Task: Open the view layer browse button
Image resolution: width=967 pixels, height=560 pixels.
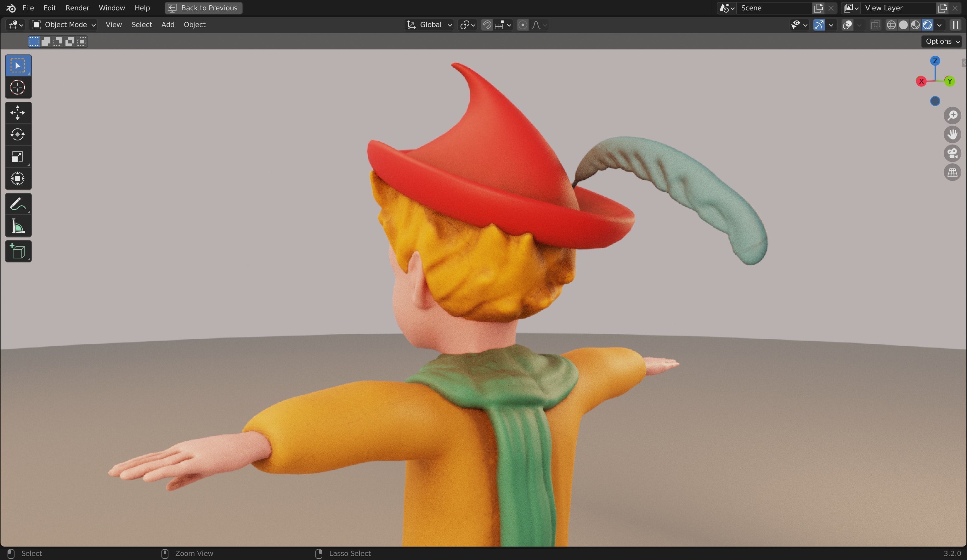Action: point(851,8)
